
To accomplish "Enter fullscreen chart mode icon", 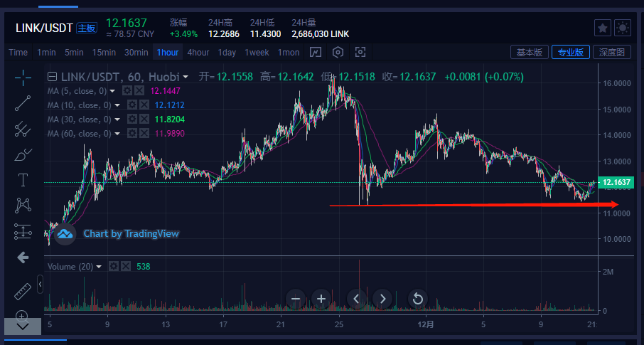I will click(x=360, y=52).
